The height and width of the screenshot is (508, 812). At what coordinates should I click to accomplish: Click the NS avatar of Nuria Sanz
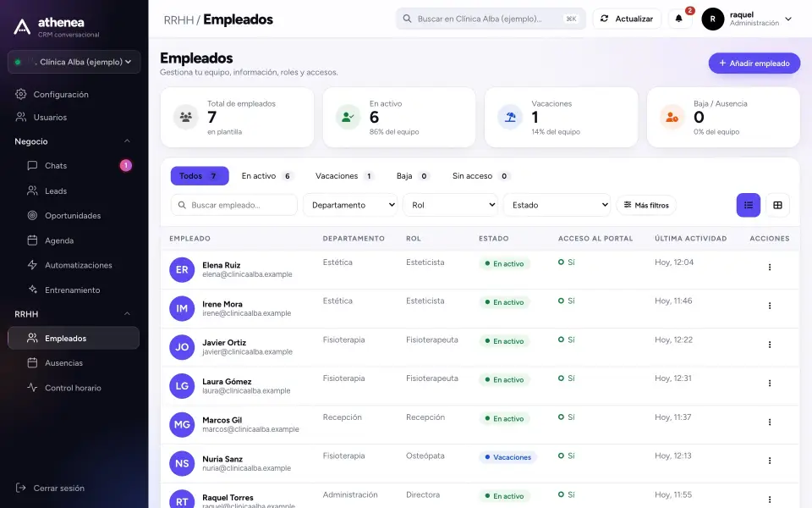(x=182, y=463)
